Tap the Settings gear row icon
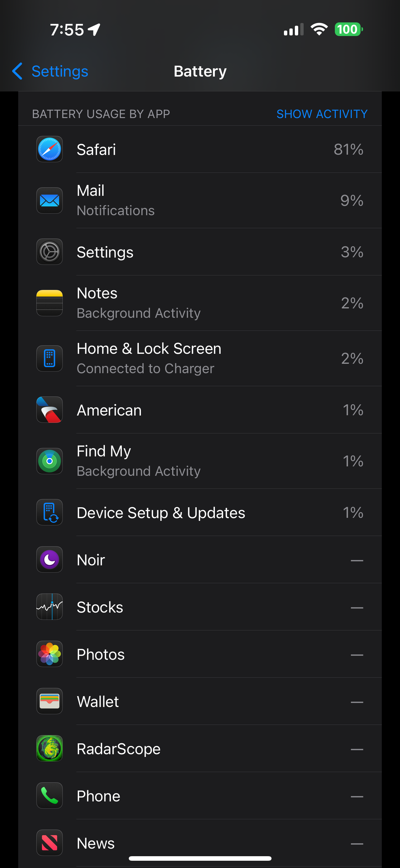The image size is (400, 868). click(50, 252)
